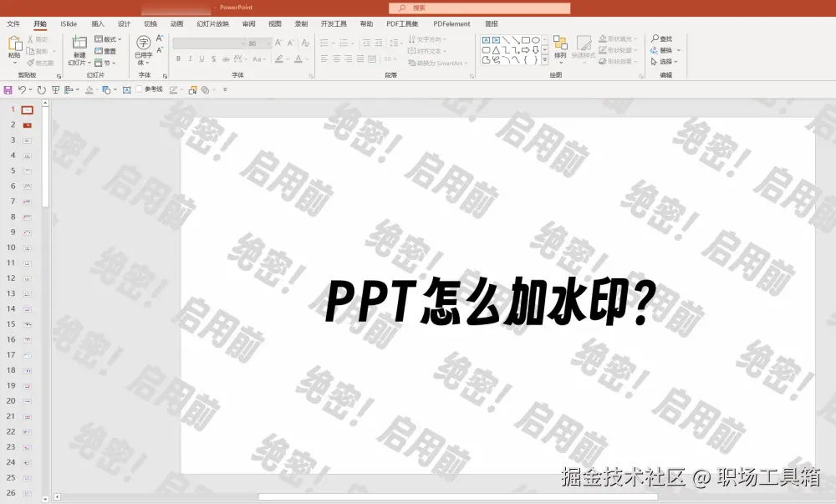
Task: Customize Quick Access Toolbar arrow
Action: [225, 90]
